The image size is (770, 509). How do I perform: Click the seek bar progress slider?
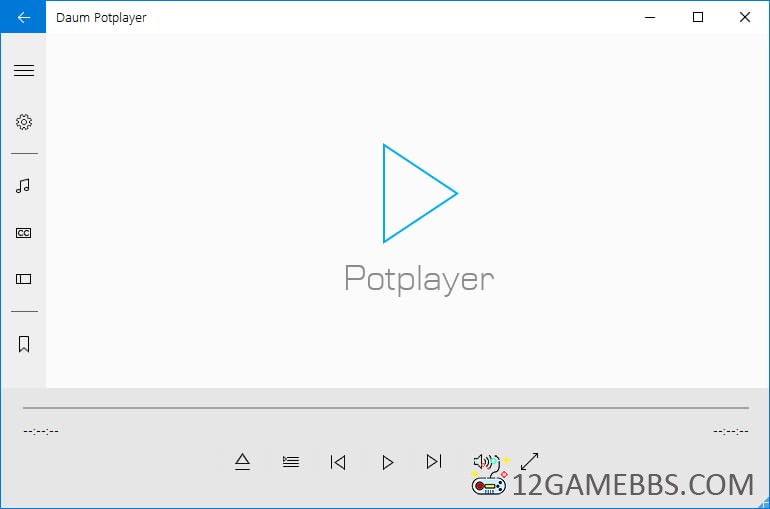385,407
